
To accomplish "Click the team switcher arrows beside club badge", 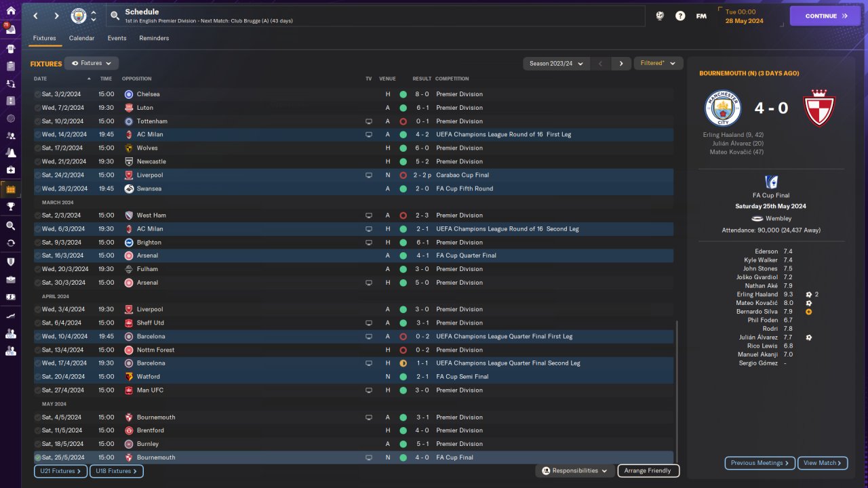I will [x=94, y=16].
